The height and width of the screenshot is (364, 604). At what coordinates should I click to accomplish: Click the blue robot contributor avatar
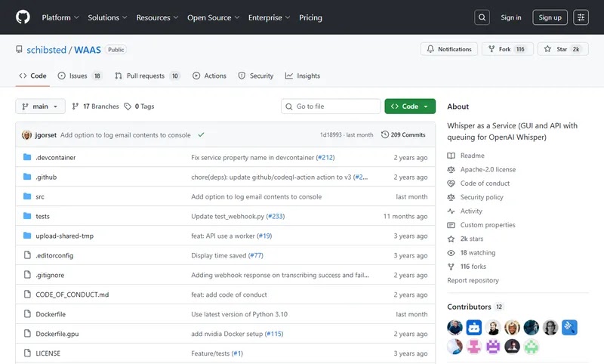point(474,328)
